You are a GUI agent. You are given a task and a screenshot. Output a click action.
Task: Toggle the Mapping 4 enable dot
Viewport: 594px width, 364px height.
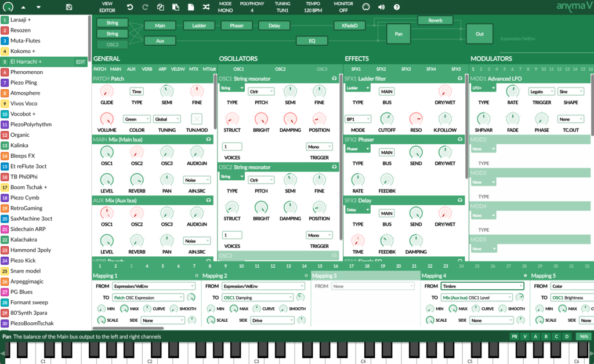tap(525, 276)
